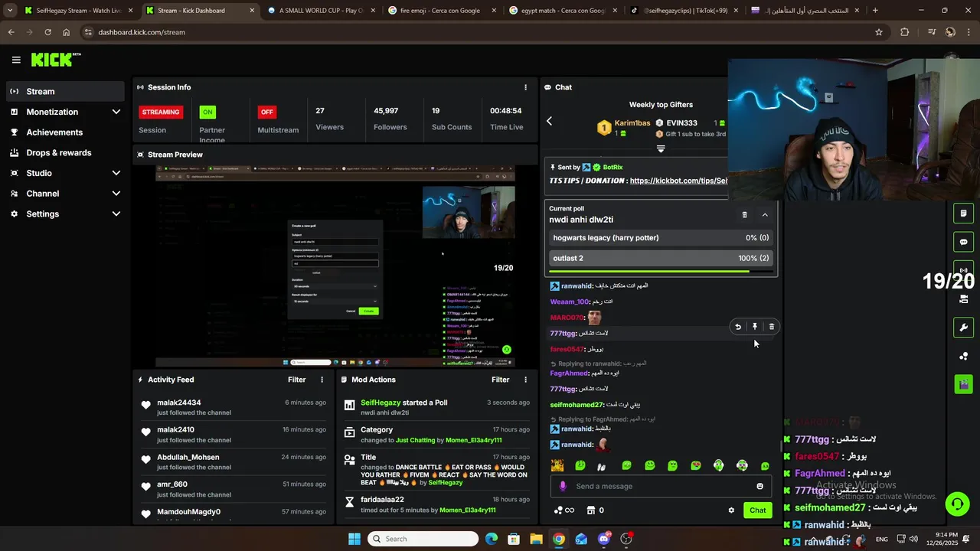The height and width of the screenshot is (551, 980).
Task: Open Mod Actions three-dot options menu
Action: pos(525,380)
